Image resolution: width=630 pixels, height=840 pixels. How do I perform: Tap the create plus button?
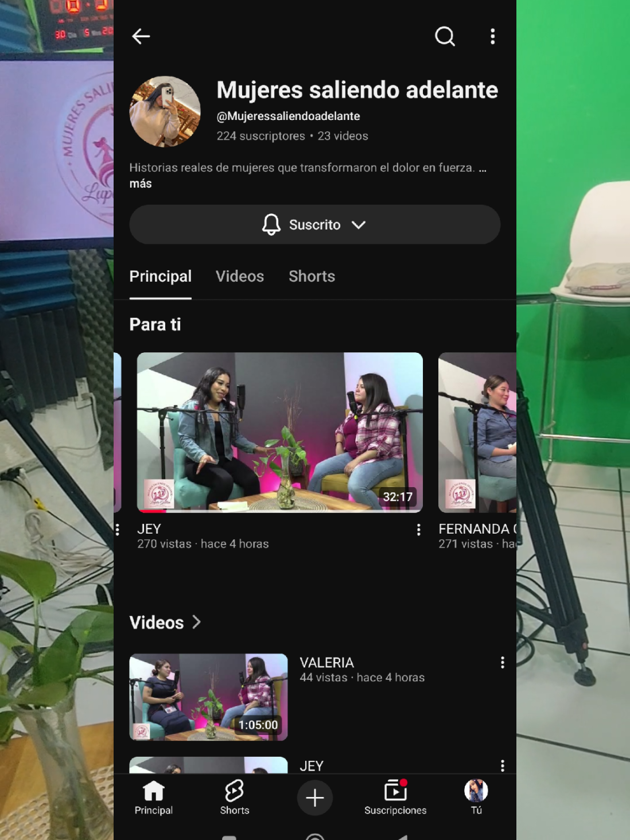314,798
